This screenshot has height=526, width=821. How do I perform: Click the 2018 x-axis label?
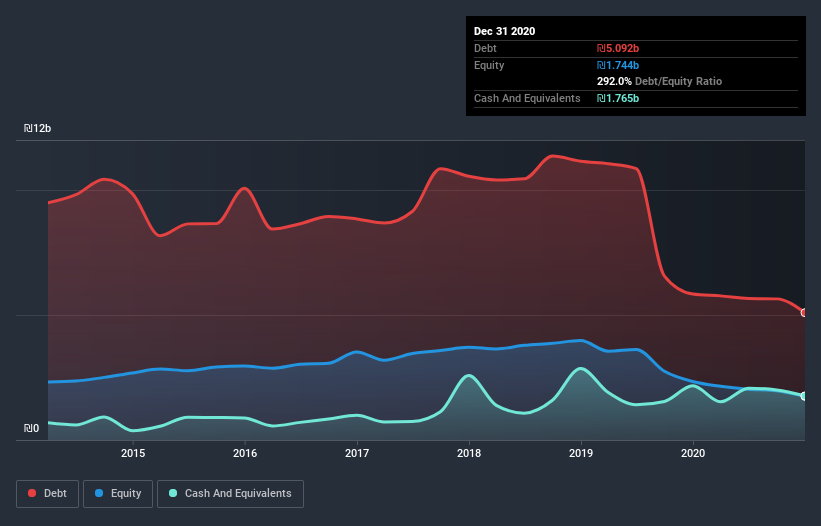[469, 453]
